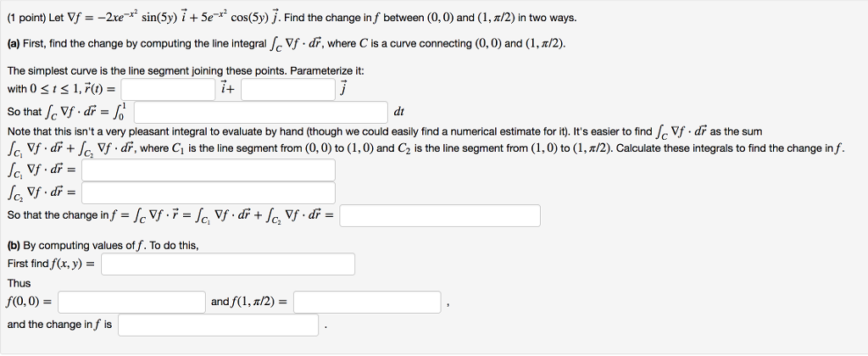The height and width of the screenshot is (356, 868).
Task: Click the C1 line integral answer box
Action: 209,170
